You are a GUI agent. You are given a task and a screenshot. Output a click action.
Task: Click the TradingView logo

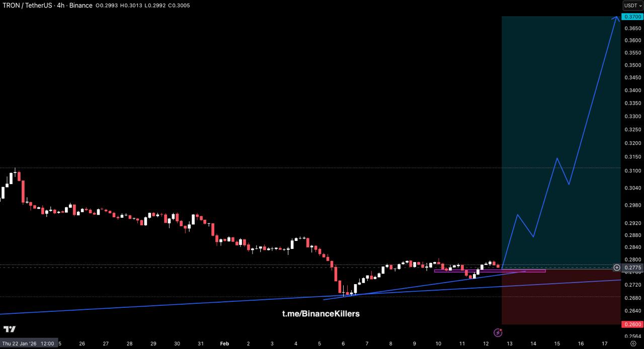(10, 329)
